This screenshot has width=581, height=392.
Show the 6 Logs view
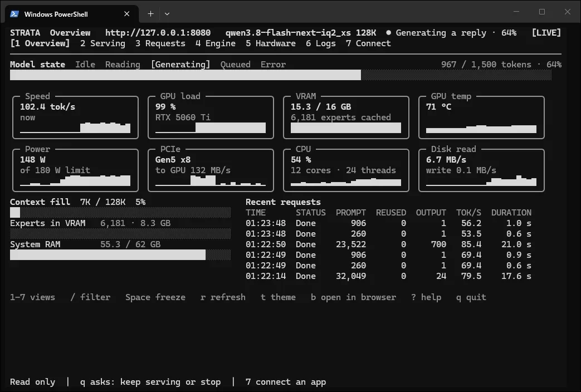pyautogui.click(x=321, y=43)
